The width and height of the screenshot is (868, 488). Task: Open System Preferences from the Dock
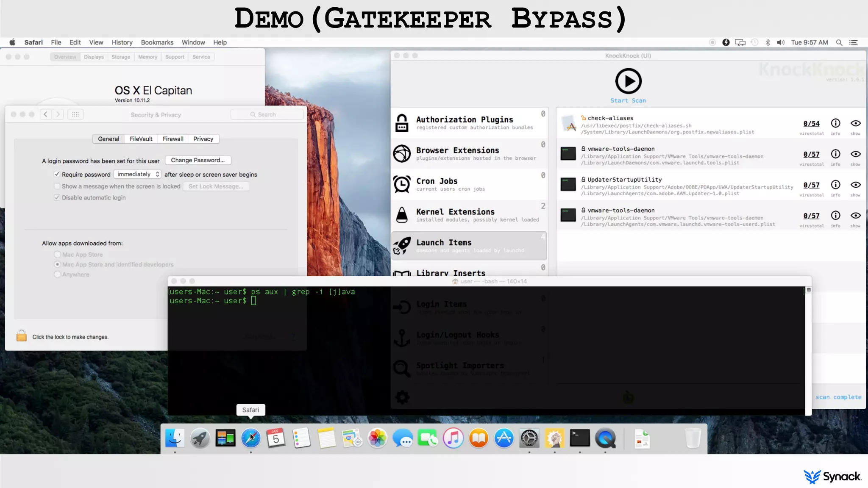529,438
